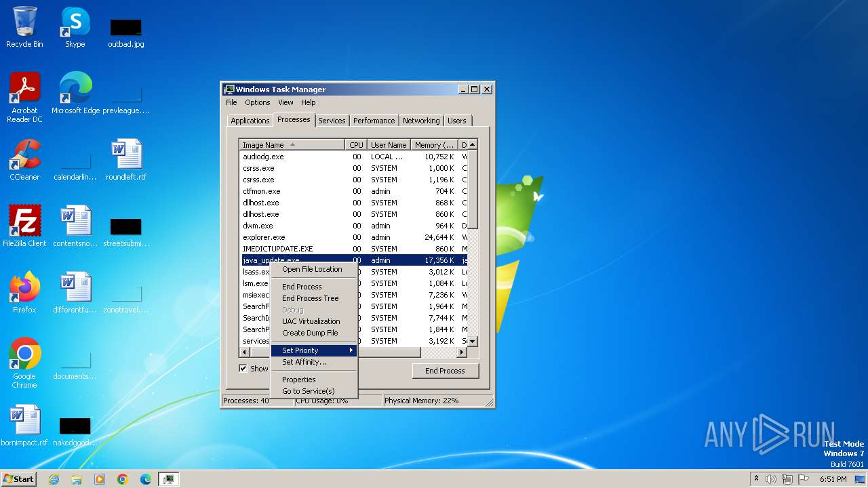Open differentfu document icon
868x488 pixels.
75,293
